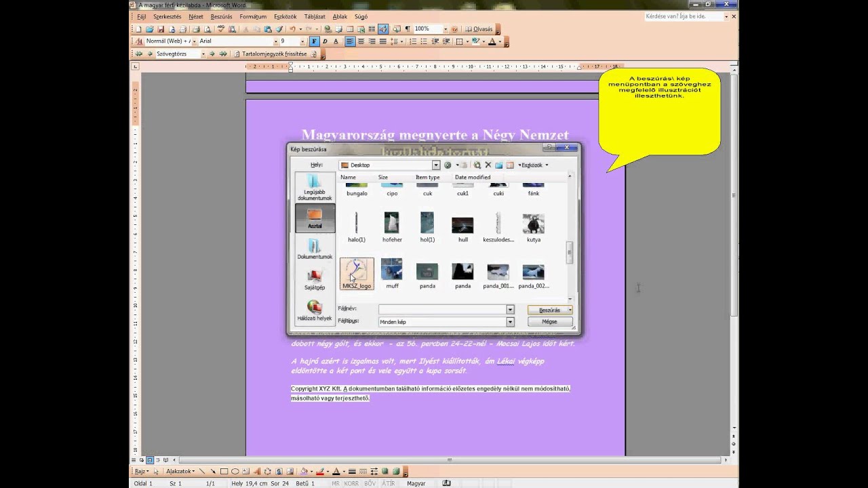The height and width of the screenshot is (488, 868).
Task: Select Dokumentumok in dialog sidebar
Action: pos(315,249)
